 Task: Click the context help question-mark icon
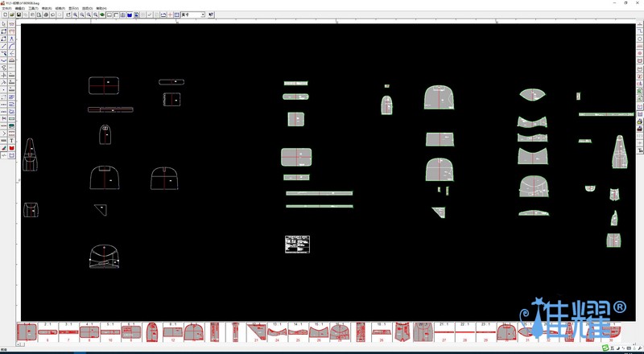212,14
